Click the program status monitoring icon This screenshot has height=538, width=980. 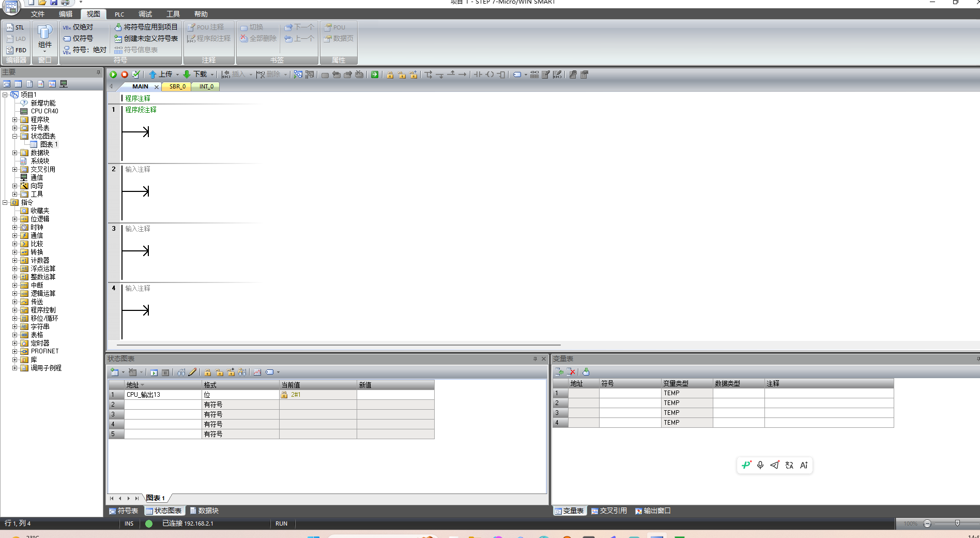click(x=298, y=74)
